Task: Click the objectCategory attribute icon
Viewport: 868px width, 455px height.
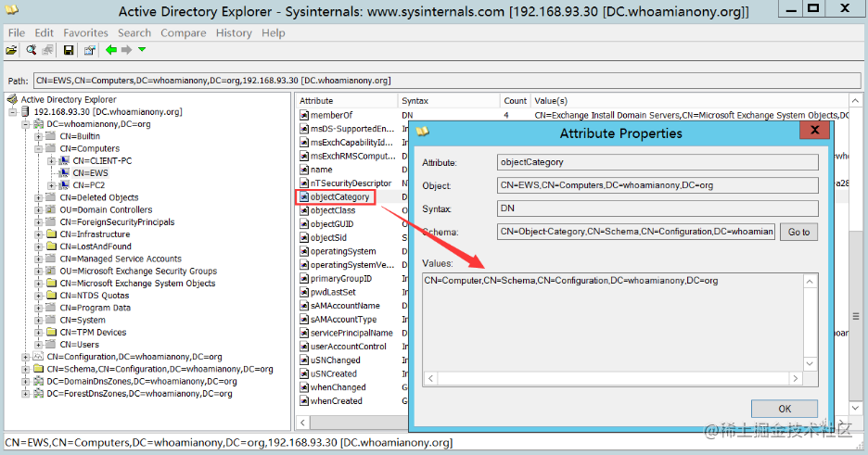Action: point(304,196)
